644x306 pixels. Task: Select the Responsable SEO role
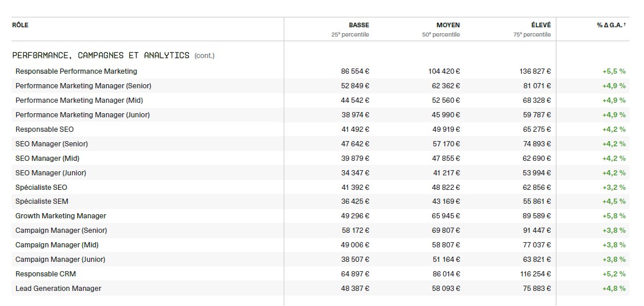(45, 129)
